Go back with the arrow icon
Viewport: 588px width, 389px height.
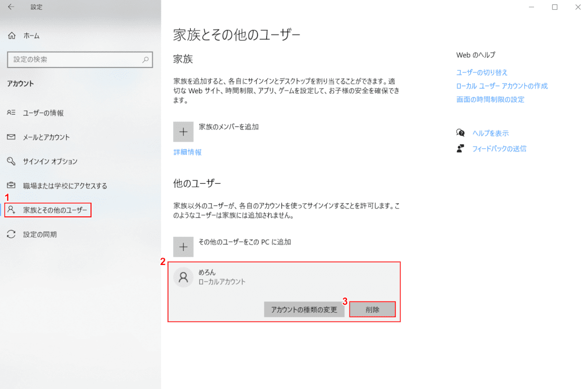(x=11, y=7)
